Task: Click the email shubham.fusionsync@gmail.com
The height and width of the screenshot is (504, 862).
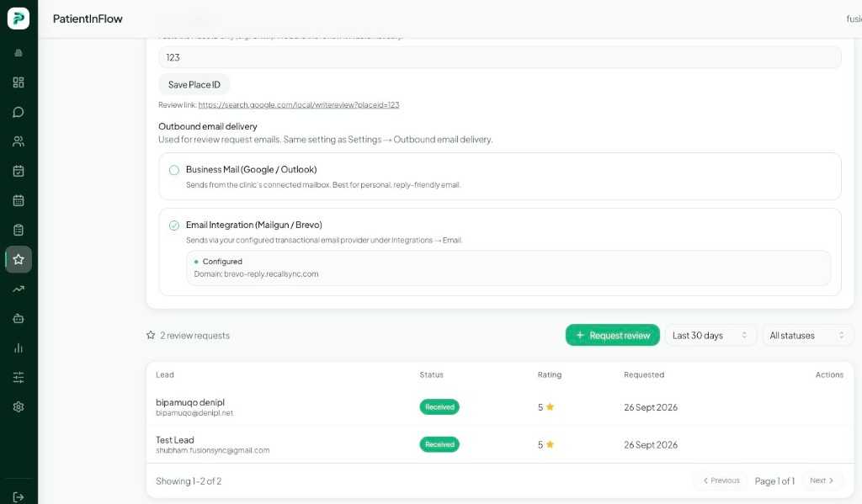Action: point(213,450)
